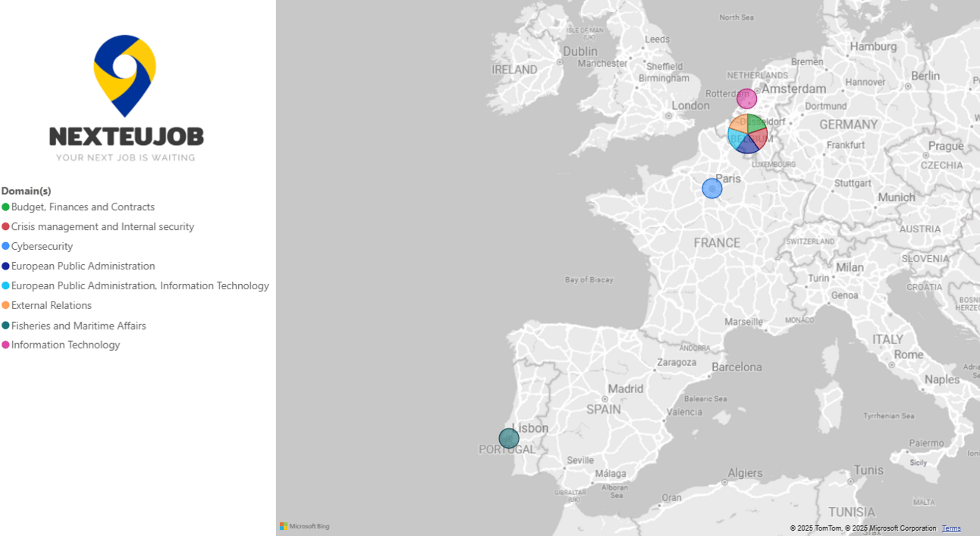Select European Public Administration, Information Technology legend entry
This screenshot has height=536, width=980.
[x=135, y=285]
